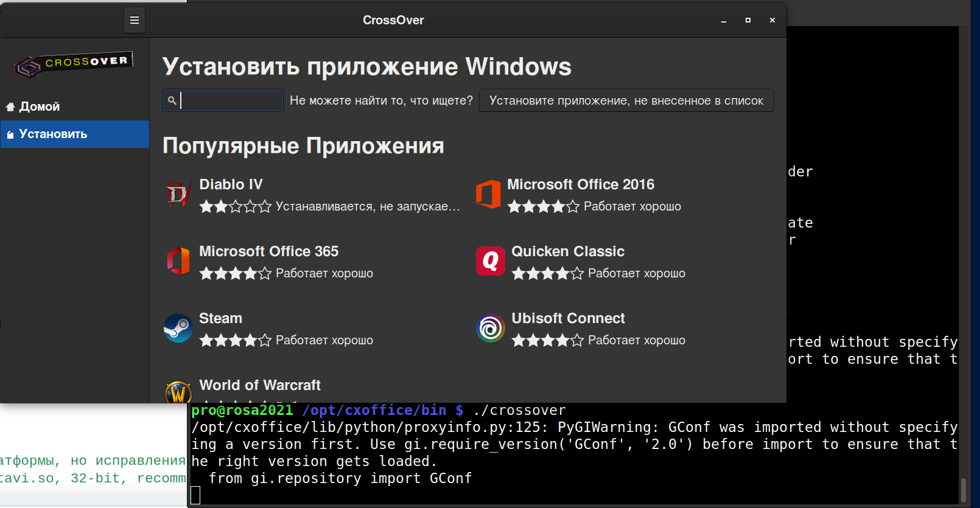Click 'Работает хорошо' under Microsoft Office 365
980x508 pixels.
pyautogui.click(x=324, y=274)
